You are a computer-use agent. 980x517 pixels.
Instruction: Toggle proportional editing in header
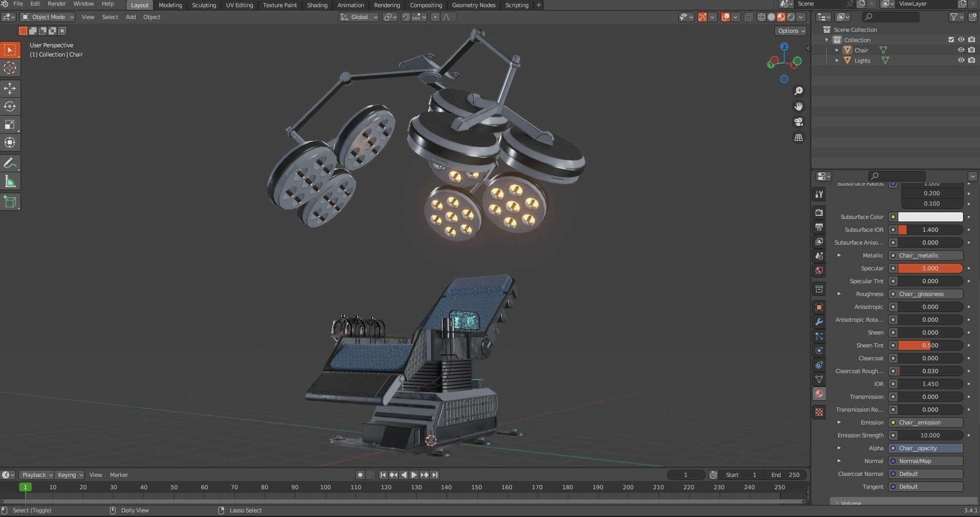[x=435, y=17]
